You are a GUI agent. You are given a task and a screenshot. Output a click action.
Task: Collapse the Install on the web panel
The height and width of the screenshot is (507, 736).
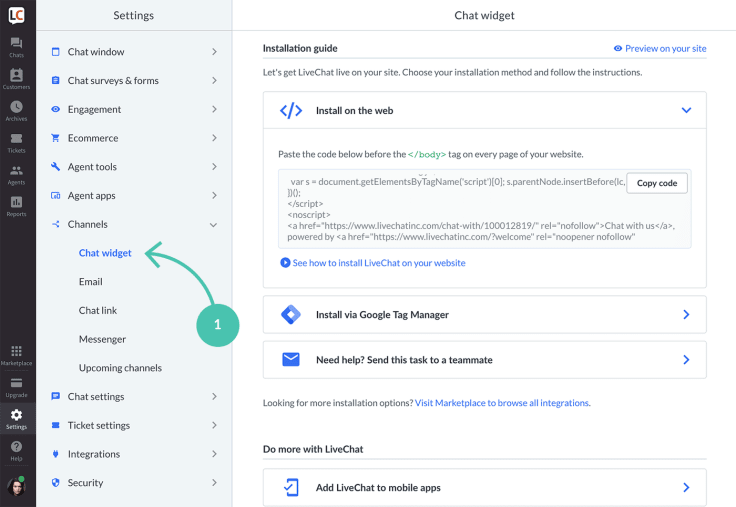pyautogui.click(x=686, y=110)
